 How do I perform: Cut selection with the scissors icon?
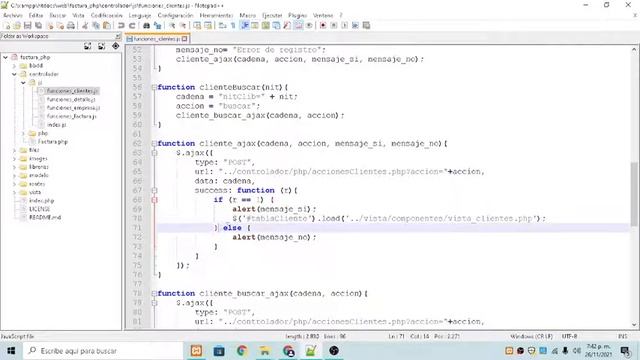[x=85, y=26]
